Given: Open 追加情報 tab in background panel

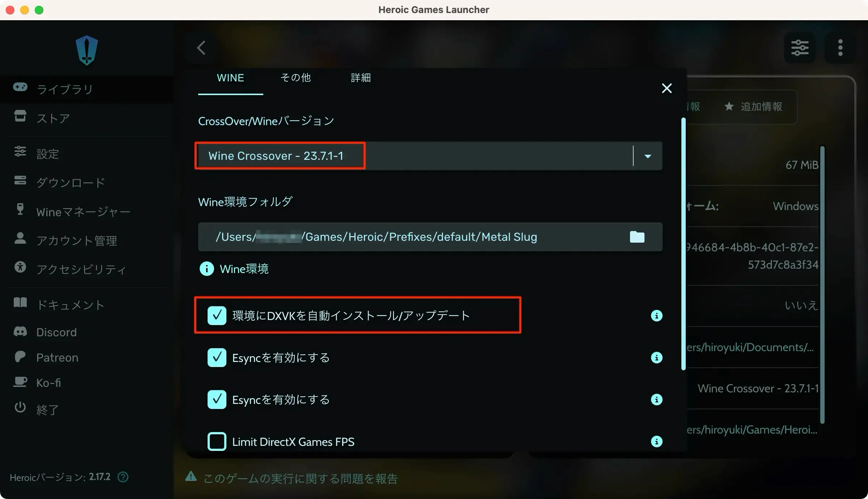Looking at the screenshot, I should coord(754,106).
